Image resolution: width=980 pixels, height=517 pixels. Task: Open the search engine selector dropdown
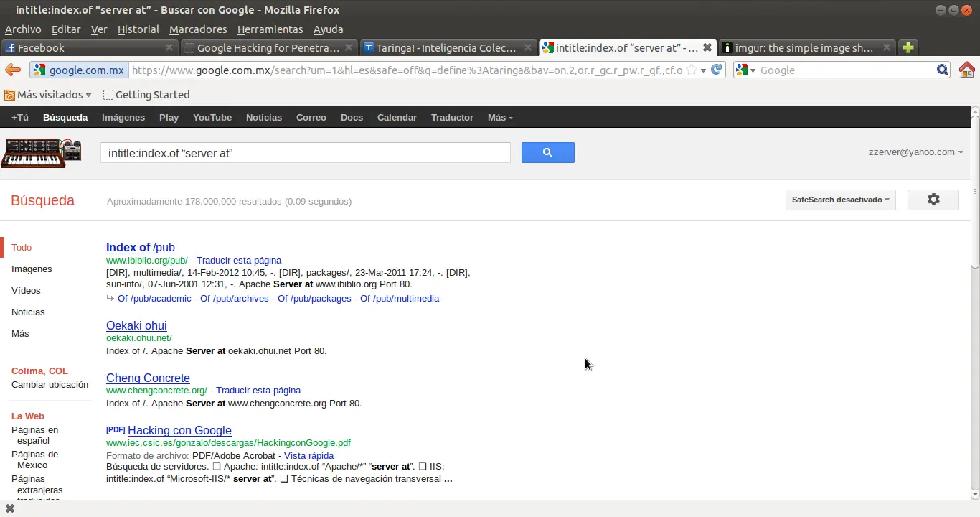746,70
